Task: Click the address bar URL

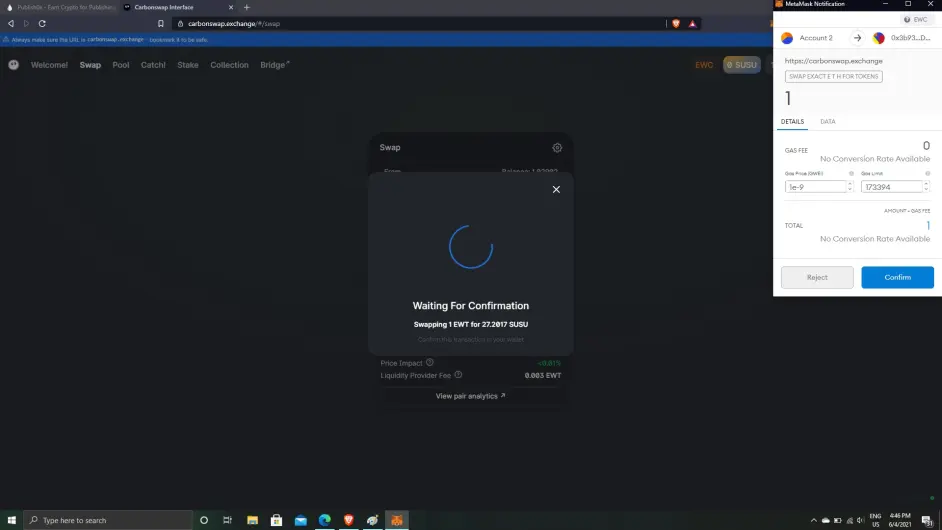Action: (234, 23)
